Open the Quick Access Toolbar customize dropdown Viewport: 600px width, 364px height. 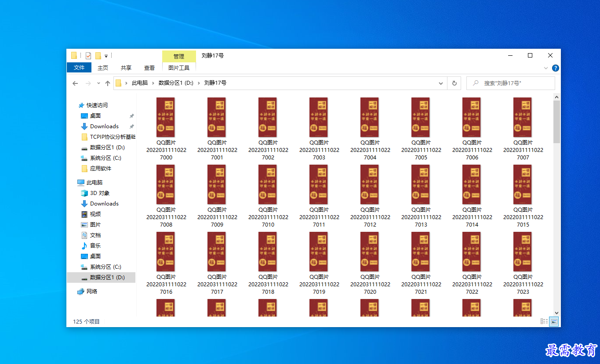(x=106, y=56)
